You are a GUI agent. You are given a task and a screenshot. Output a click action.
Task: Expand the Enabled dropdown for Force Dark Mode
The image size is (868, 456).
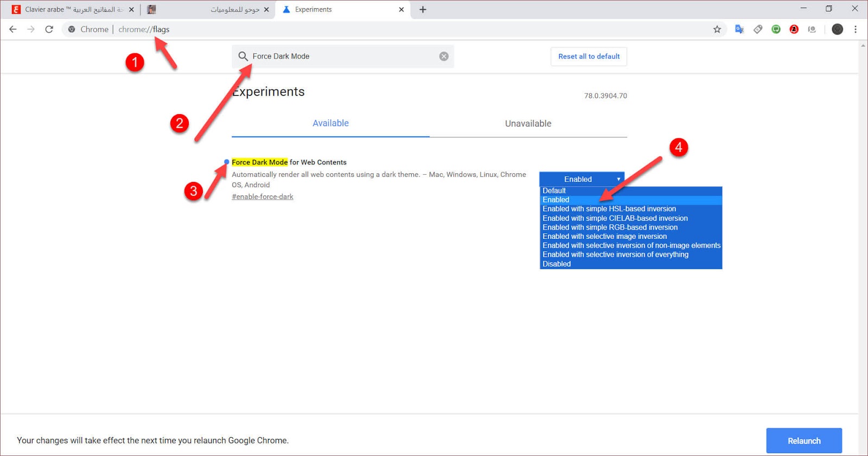[582, 179]
